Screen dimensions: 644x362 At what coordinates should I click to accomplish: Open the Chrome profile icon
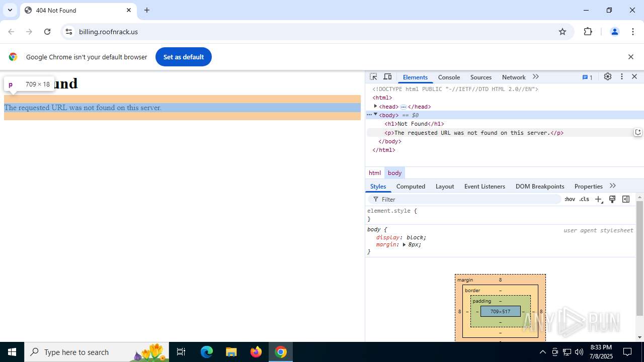tap(614, 32)
